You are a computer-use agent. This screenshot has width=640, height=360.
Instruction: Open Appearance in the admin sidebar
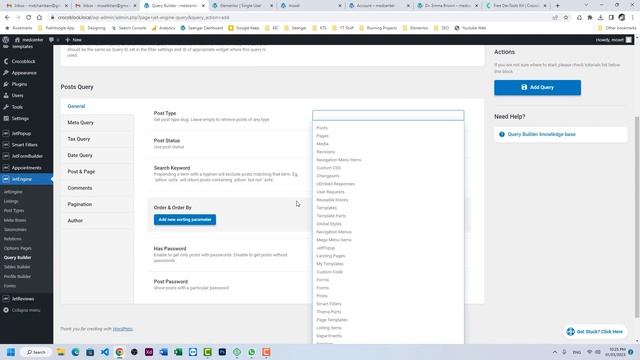24,73
